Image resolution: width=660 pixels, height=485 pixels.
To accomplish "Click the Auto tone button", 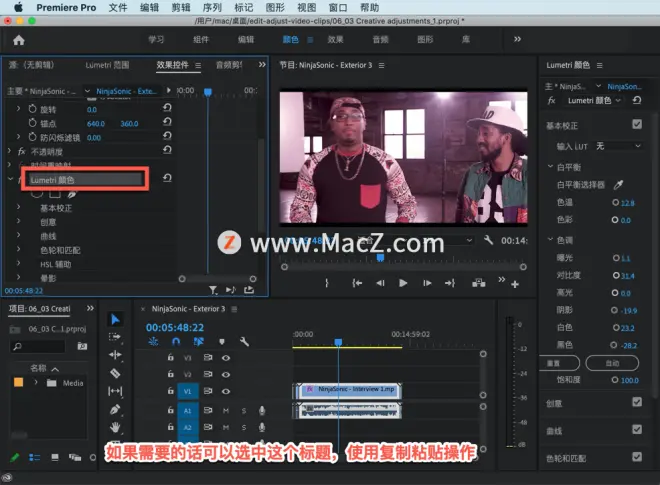I will 612,363.
